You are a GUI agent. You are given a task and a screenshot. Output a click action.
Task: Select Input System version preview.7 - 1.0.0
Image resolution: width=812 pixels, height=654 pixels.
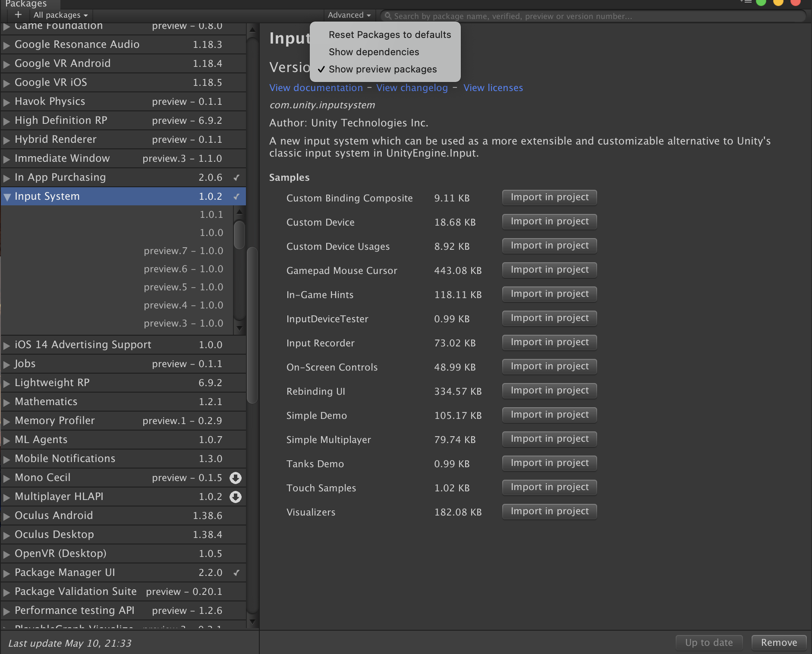[x=183, y=251]
